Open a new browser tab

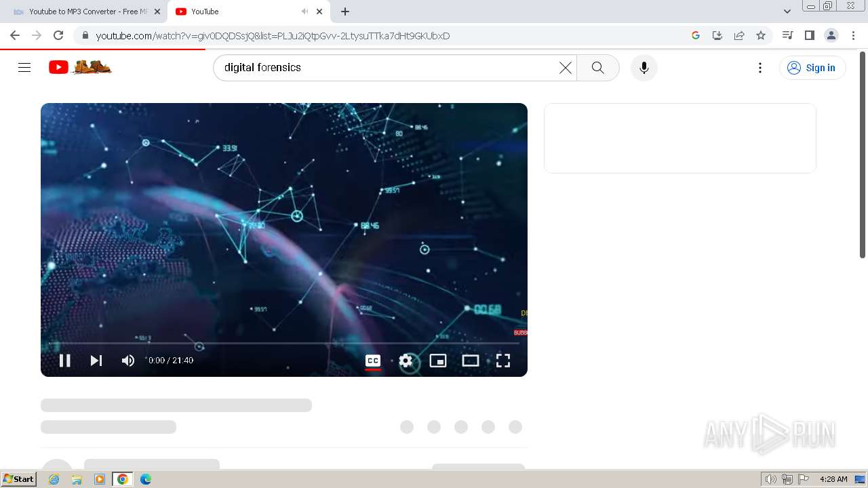(345, 12)
